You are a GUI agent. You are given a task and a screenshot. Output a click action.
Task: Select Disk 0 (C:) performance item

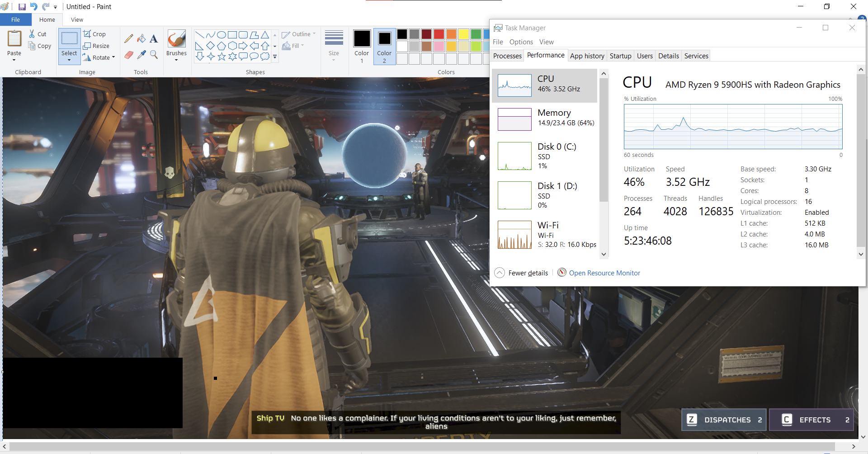pyautogui.click(x=545, y=156)
